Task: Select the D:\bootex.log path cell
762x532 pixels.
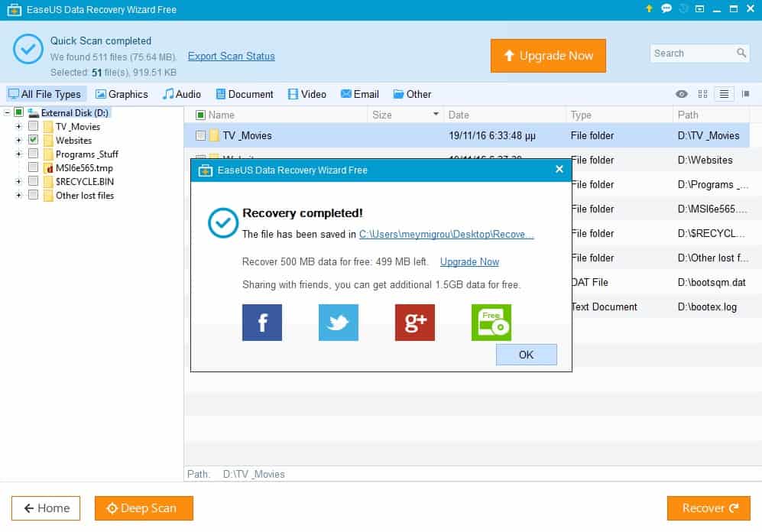Action: coord(707,307)
